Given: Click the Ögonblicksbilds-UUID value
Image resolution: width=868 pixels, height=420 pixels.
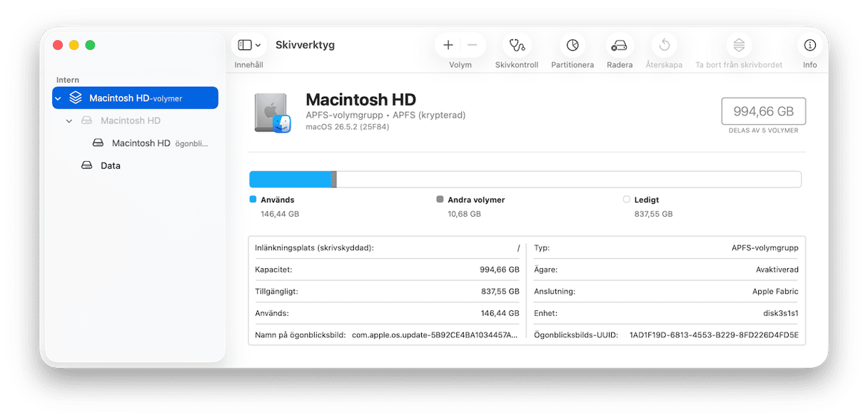Looking at the screenshot, I should pos(714,334).
